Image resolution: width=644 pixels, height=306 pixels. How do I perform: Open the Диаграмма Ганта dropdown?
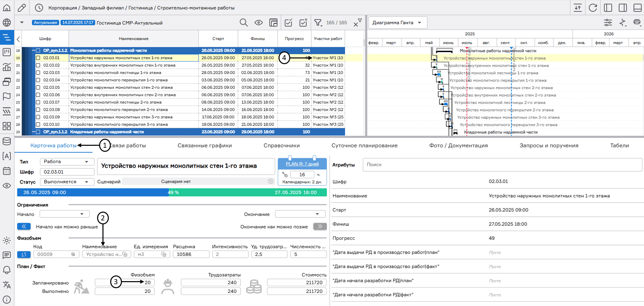[397, 23]
